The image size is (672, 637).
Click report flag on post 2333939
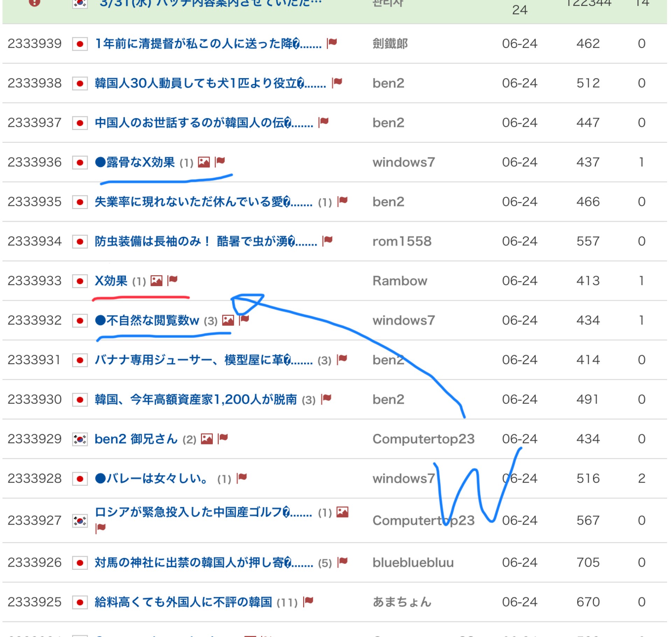point(332,43)
